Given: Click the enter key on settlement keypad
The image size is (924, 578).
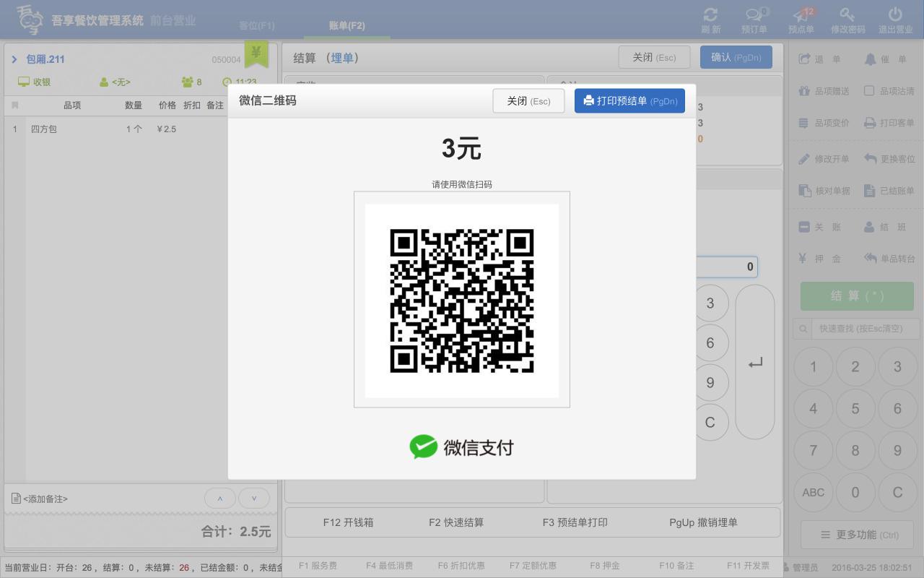Looking at the screenshot, I should pos(755,363).
